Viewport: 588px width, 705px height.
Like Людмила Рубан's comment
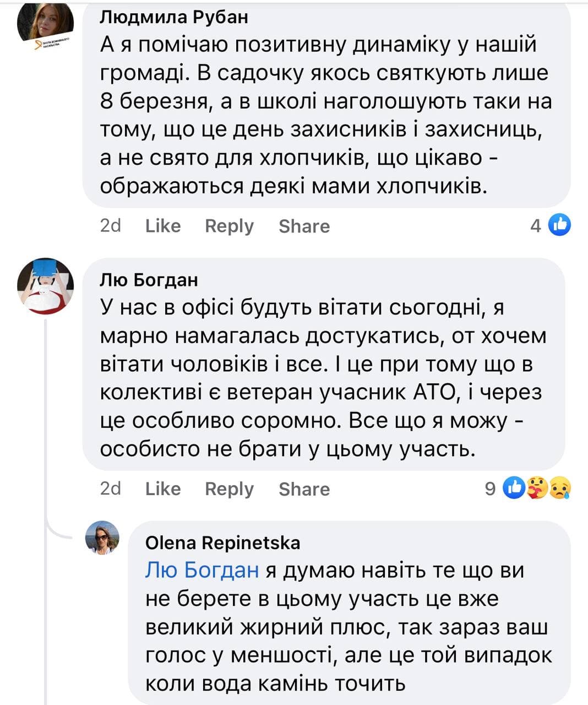pos(163,226)
